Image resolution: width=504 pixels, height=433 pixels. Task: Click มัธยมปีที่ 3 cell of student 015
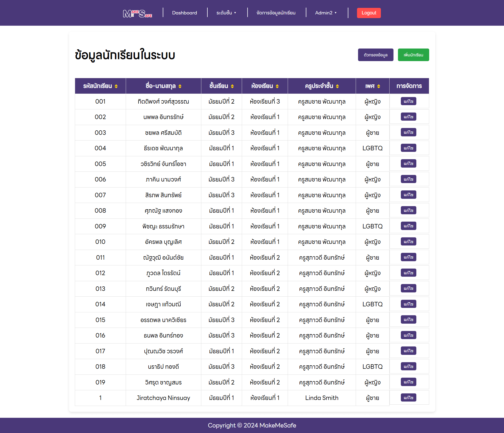tap(221, 320)
